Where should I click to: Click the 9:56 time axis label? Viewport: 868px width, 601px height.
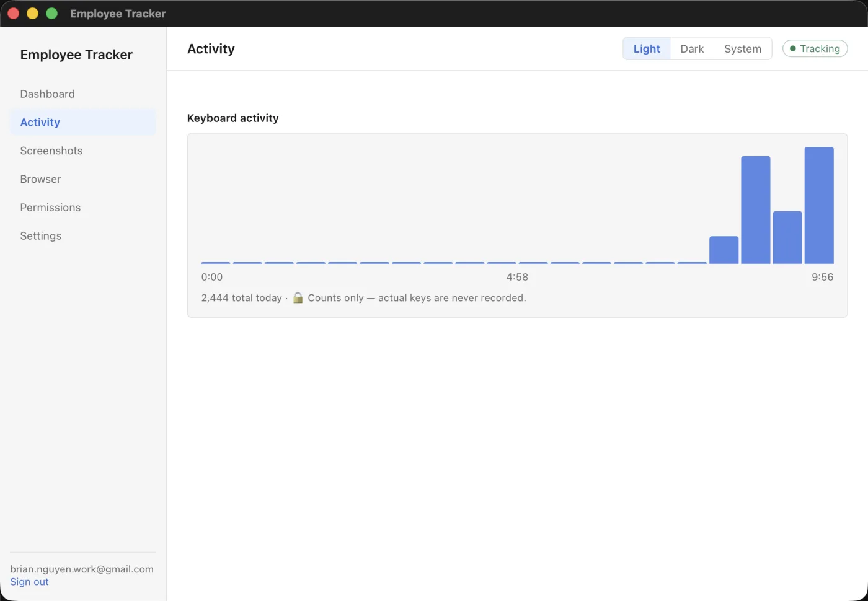pos(822,278)
